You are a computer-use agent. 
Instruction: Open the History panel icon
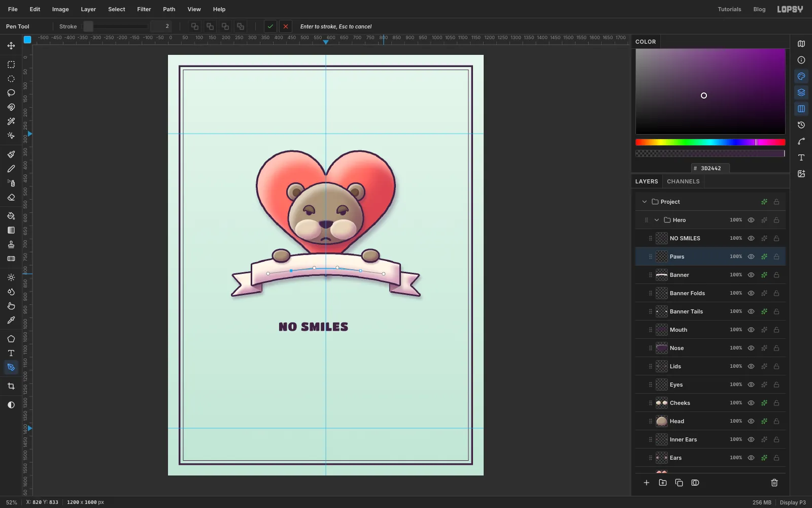pyautogui.click(x=801, y=125)
